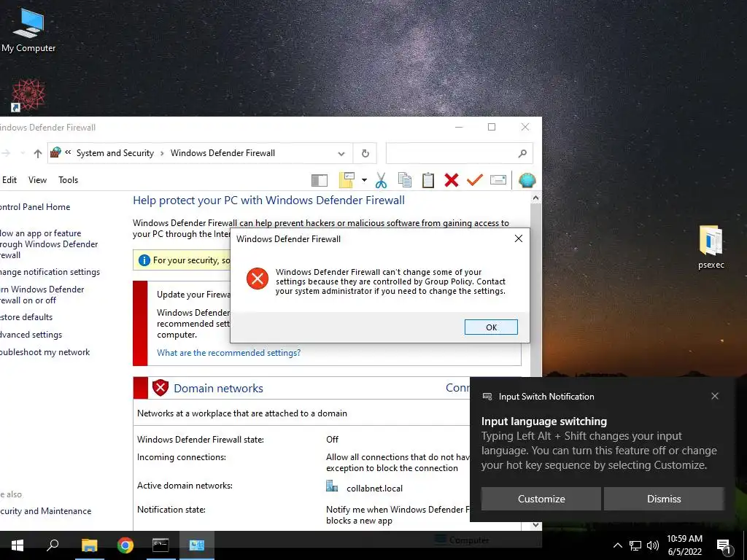Click scrollbar down arrow in Firewall window
The image size is (747, 560).
click(535, 525)
